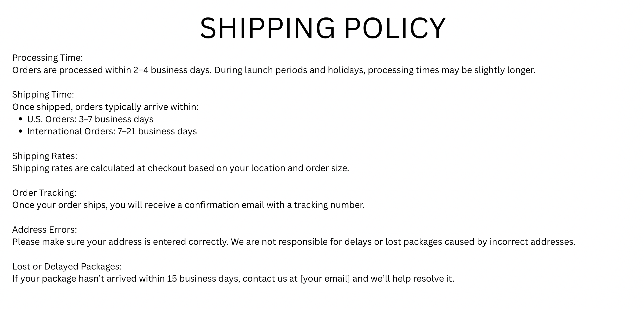Click the bullet dot before International Orders
The width and height of the screenshot is (644, 309).
pyautogui.click(x=21, y=131)
